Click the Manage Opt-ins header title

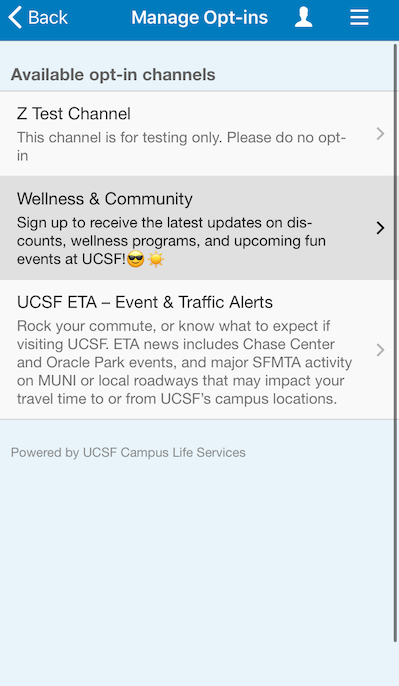coord(200,18)
